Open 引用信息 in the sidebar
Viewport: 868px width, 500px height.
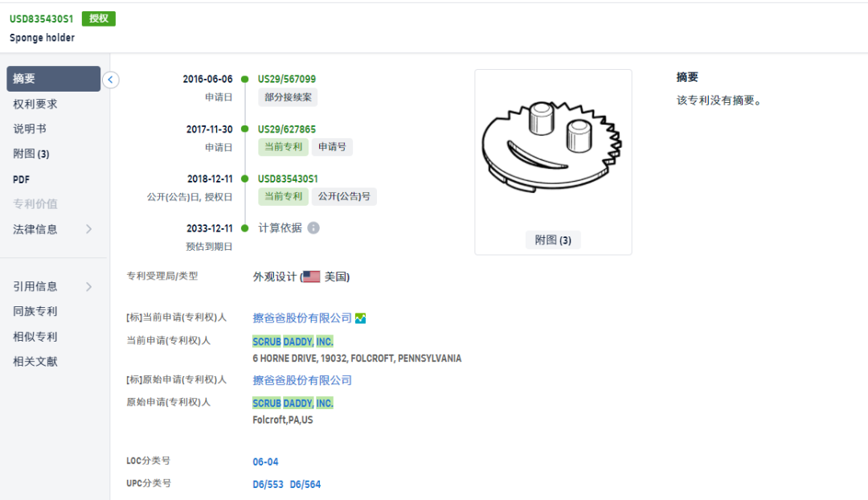point(35,286)
